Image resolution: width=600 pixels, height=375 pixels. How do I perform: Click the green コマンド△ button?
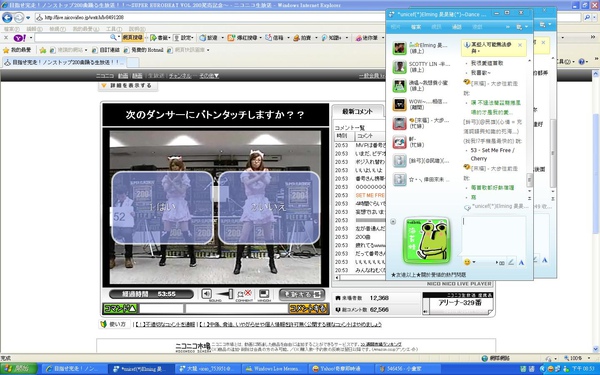120,308
